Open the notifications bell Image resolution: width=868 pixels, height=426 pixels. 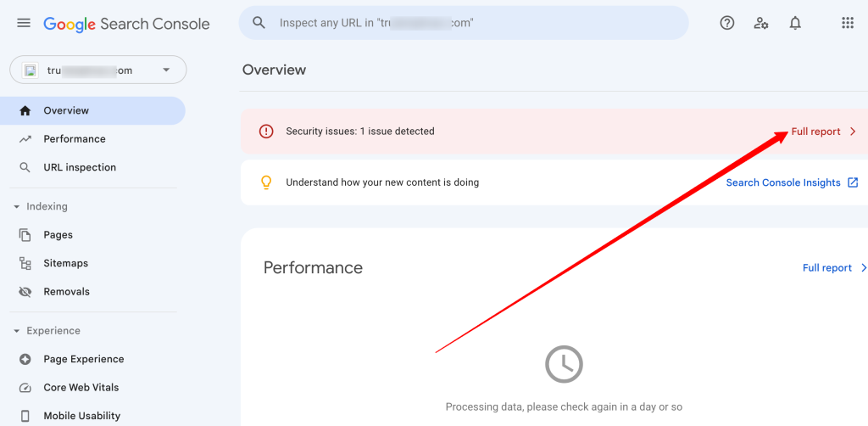pyautogui.click(x=795, y=23)
